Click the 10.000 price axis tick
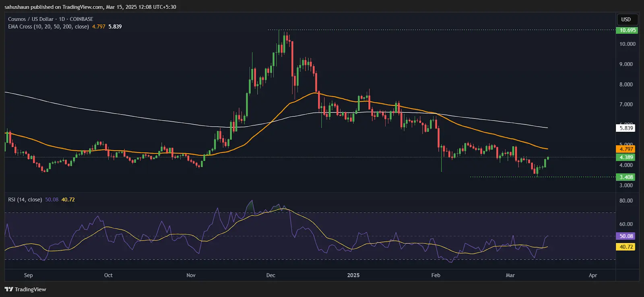The height and width of the screenshot is (297, 644). tap(627, 44)
